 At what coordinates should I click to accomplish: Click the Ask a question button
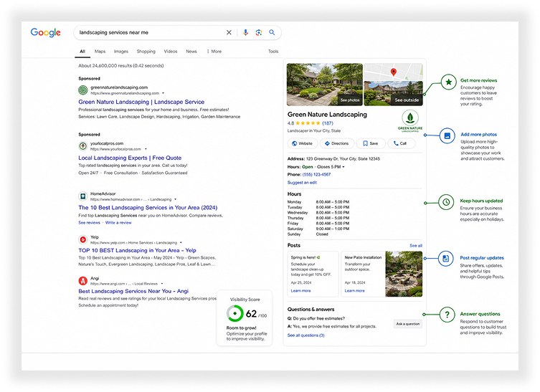click(x=408, y=324)
